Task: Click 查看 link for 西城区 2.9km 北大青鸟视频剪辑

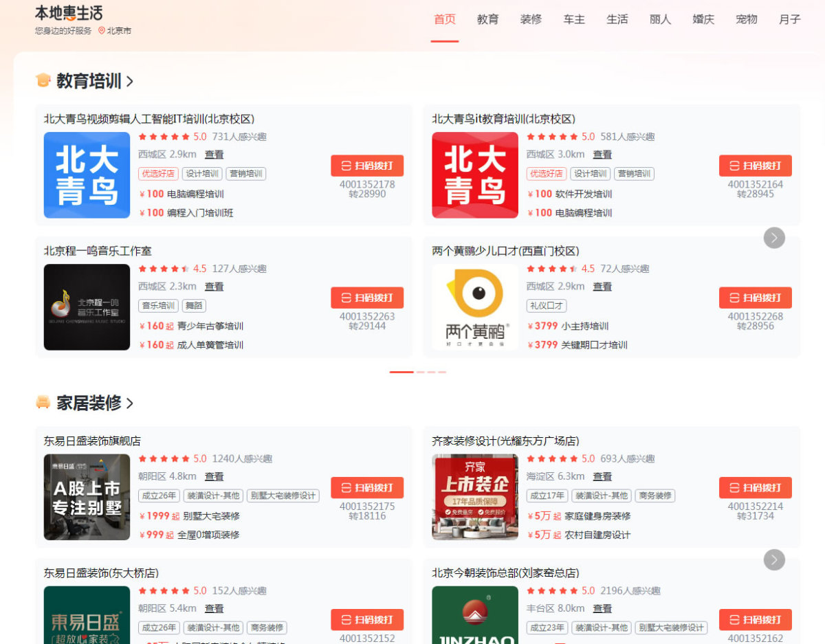Action: tap(214, 155)
